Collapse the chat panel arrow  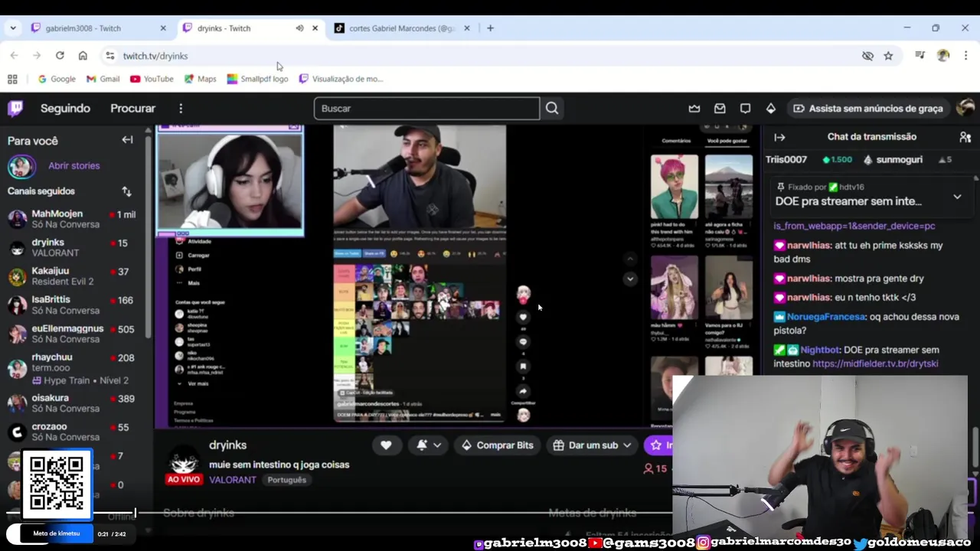(x=779, y=137)
